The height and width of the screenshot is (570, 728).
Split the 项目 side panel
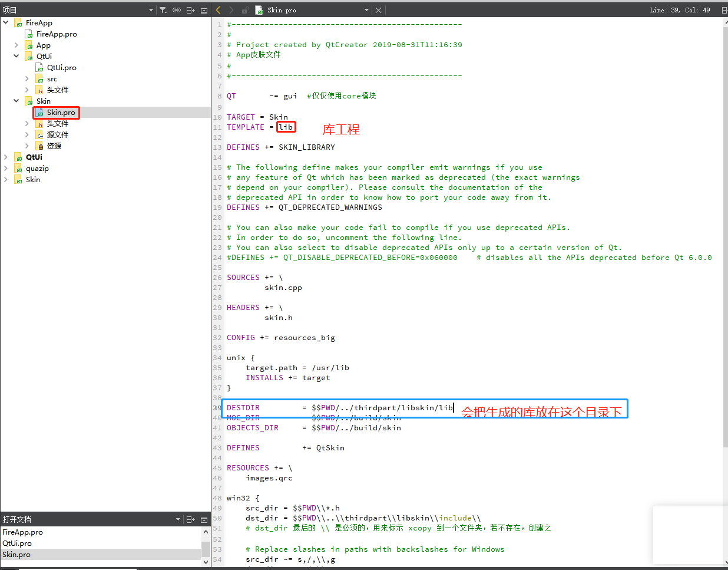click(x=191, y=10)
